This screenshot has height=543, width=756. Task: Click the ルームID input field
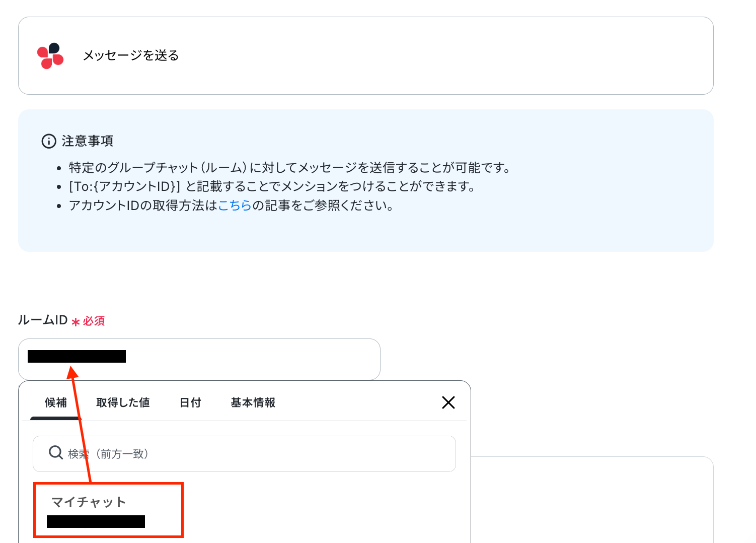tap(199, 359)
